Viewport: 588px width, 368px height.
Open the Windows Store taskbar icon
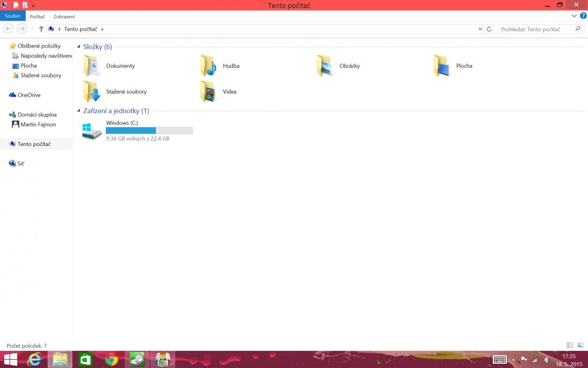85,359
